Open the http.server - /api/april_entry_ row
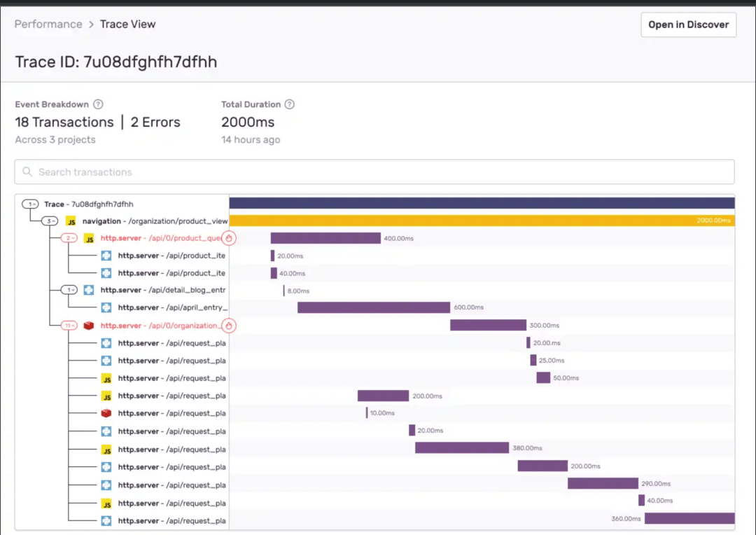This screenshot has height=535, width=756. [x=173, y=307]
